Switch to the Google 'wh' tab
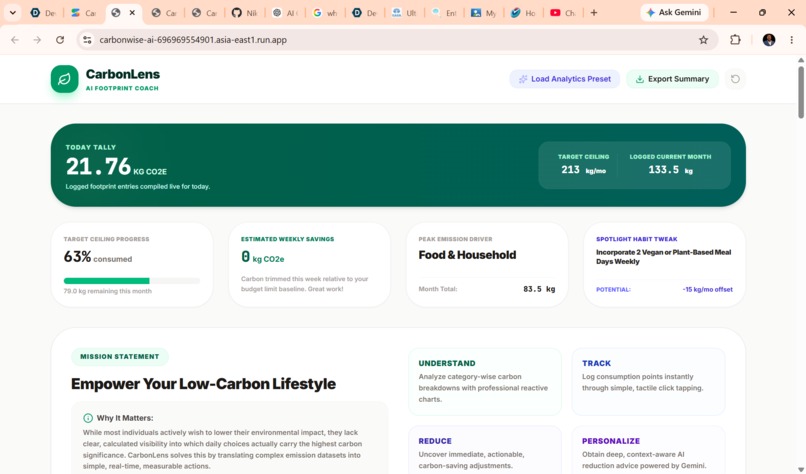Screen dimensions: 806x474 pos(325,13)
